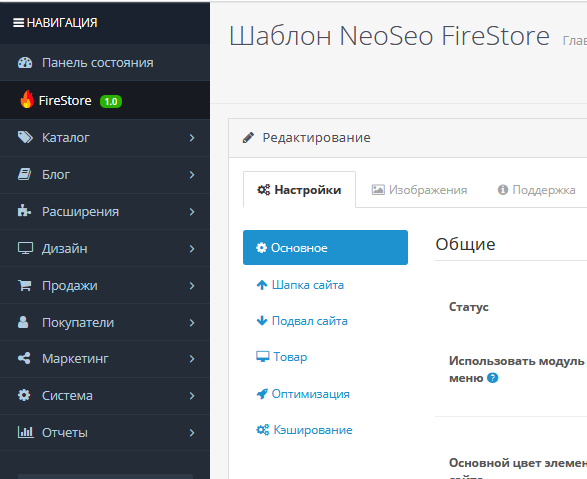Image resolution: width=587 pixels, height=479 pixels.
Task: Click the Покупатели label in sidebar
Action: (78, 323)
